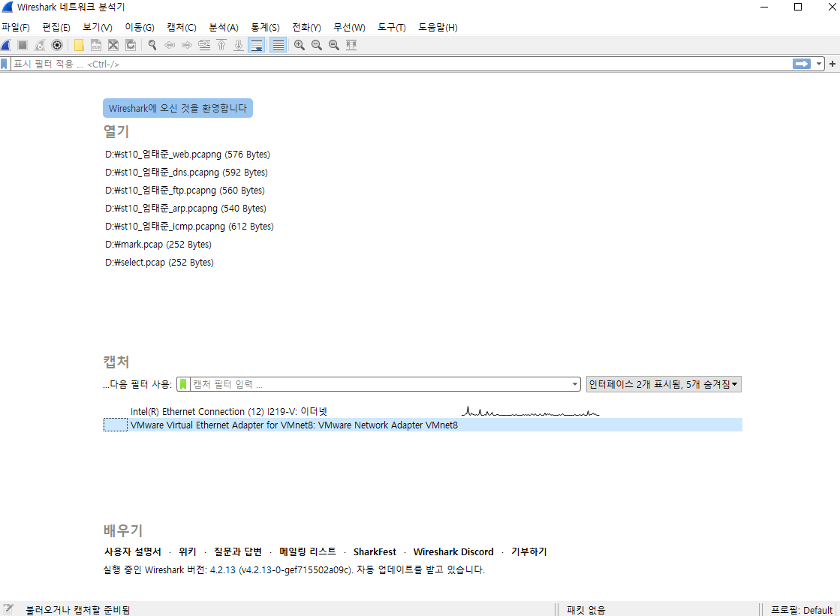Image resolution: width=840 pixels, height=616 pixels.
Task: Open recent file D:\mark.pcap
Action: pos(158,245)
